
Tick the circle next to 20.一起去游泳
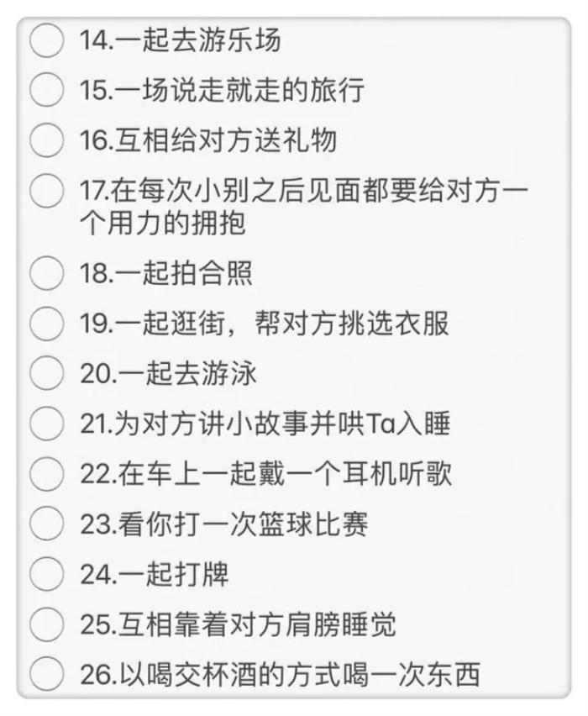[46, 373]
